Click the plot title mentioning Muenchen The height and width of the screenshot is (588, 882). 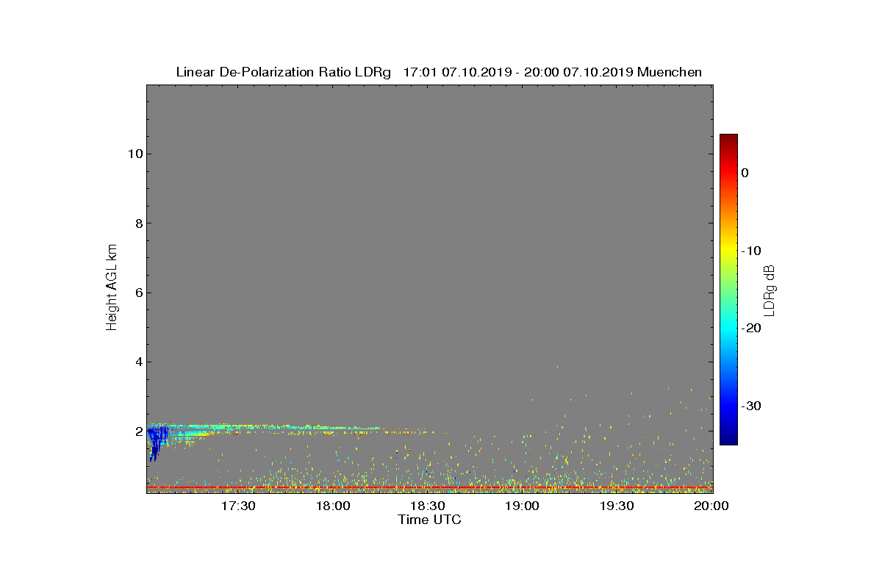pos(439,72)
